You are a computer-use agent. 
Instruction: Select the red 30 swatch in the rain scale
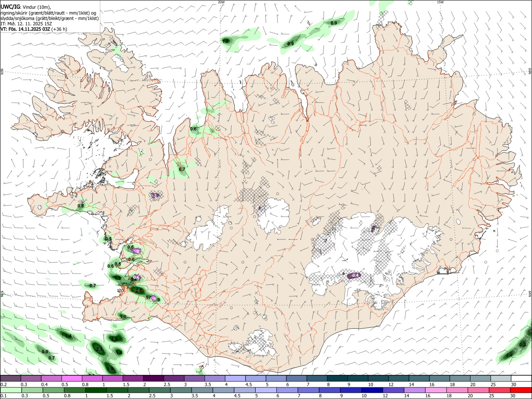[520, 390]
